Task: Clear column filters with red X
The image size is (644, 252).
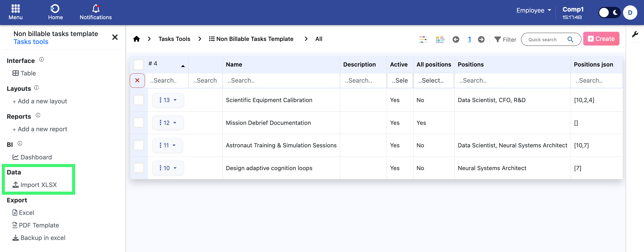Action: (x=137, y=81)
